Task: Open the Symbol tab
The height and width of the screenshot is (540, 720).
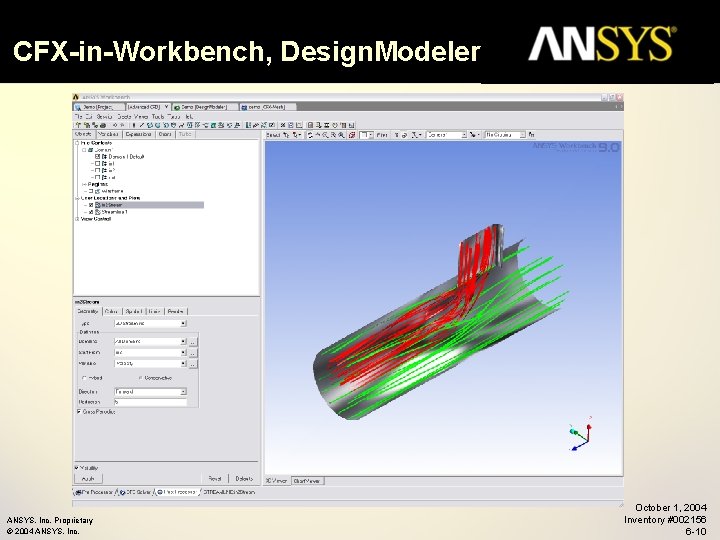Action: point(134,311)
